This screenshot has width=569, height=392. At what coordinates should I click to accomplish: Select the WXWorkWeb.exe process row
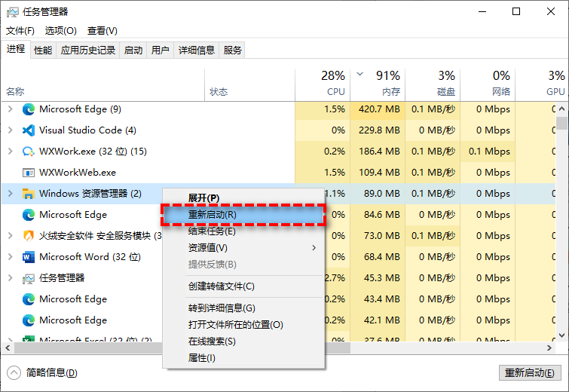278,173
